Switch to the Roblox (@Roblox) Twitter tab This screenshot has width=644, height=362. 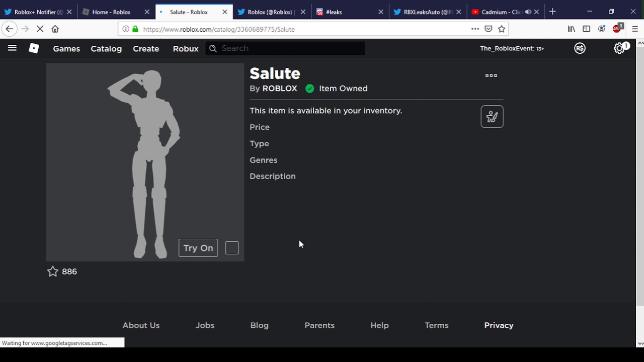coord(271,12)
